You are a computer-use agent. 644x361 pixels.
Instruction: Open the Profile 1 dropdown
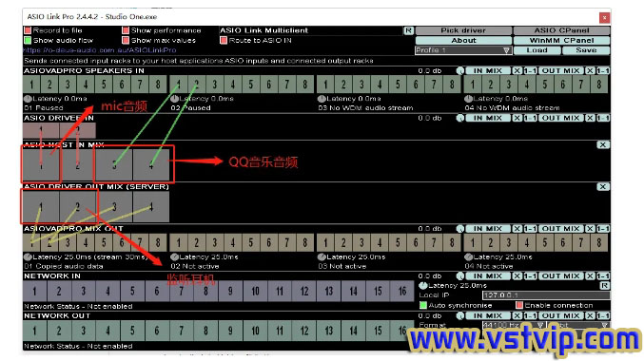pos(463,50)
